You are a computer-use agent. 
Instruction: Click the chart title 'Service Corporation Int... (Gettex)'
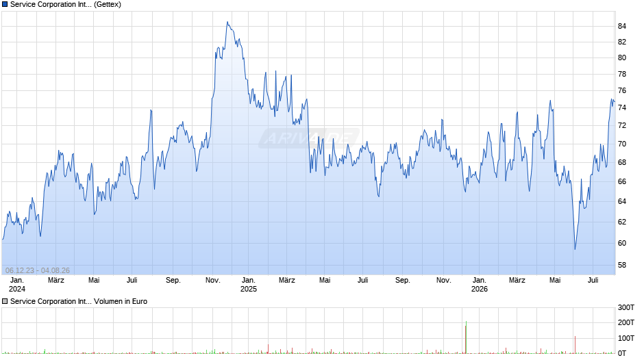tap(66, 5)
